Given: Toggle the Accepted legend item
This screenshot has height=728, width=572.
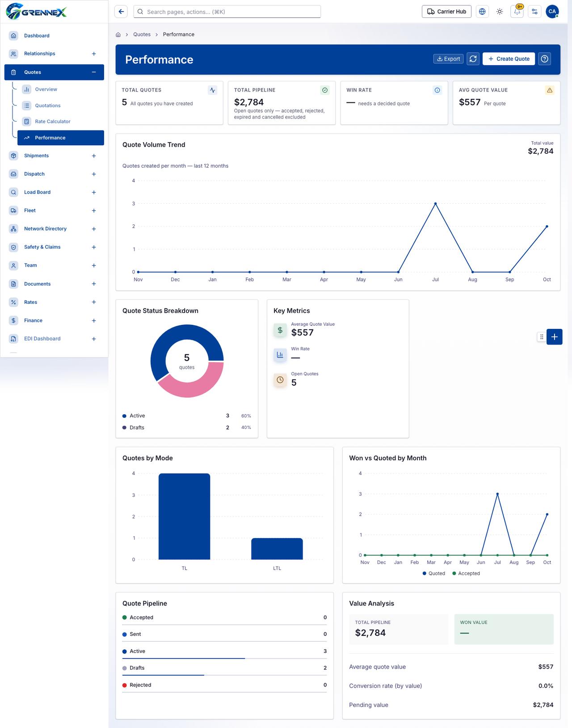Looking at the screenshot, I should 466,573.
